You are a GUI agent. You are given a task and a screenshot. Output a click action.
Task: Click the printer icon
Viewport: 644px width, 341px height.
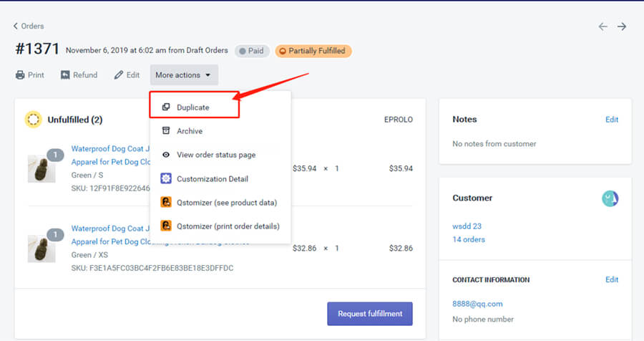point(20,75)
